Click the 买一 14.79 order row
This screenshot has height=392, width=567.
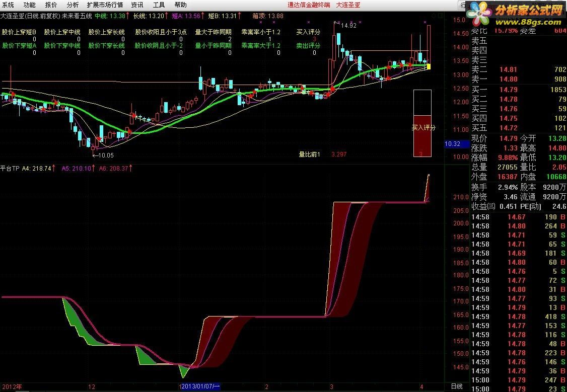519,90
